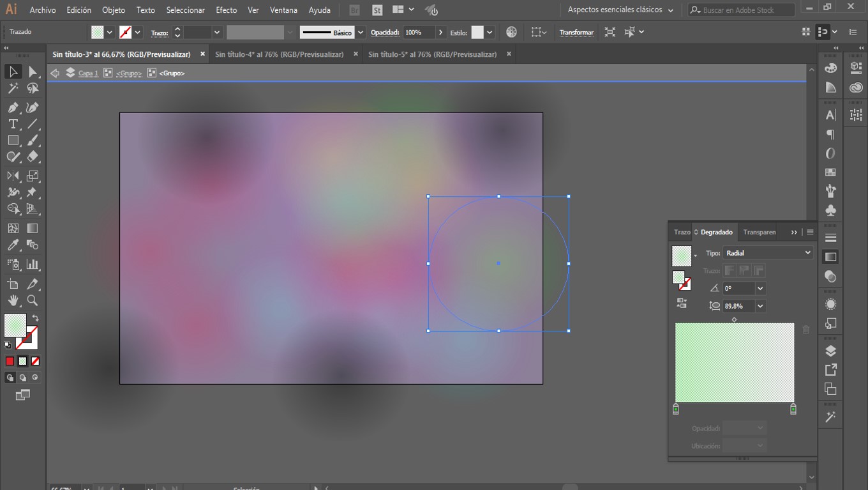Enable Draw Behind mode

pyautogui.click(x=22, y=378)
